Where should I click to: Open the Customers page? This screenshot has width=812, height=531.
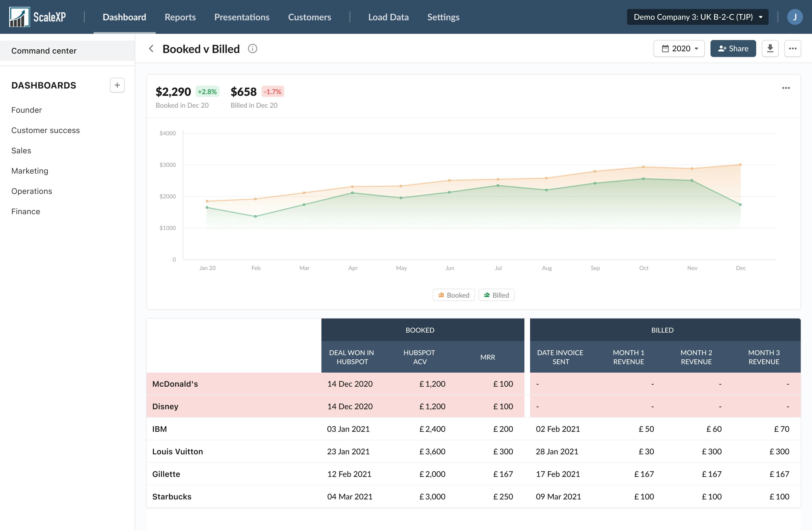[310, 17]
